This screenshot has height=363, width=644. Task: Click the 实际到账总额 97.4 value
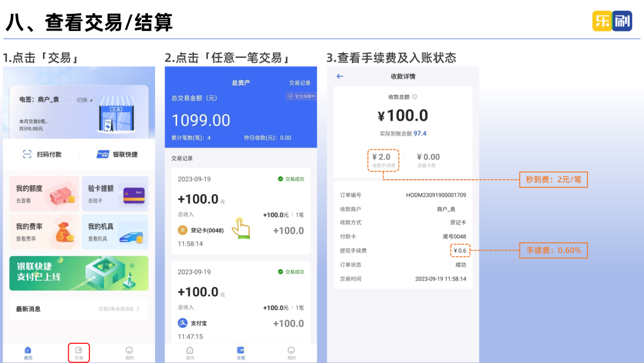pos(420,134)
